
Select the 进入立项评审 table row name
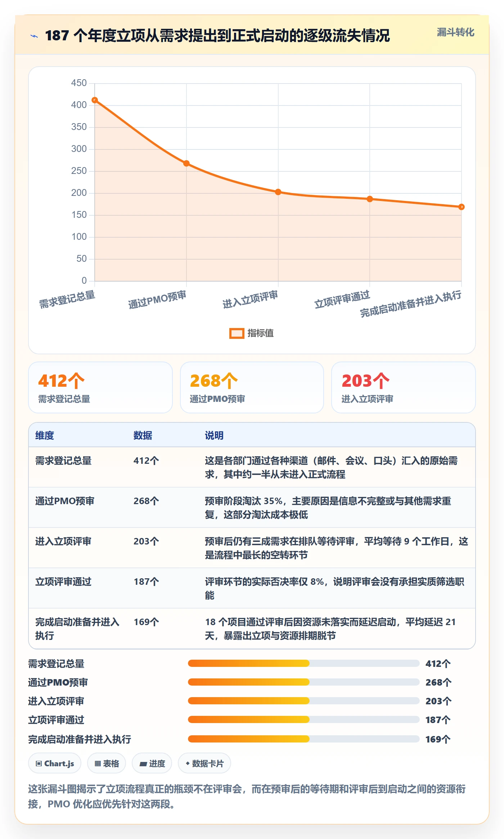click(63, 541)
